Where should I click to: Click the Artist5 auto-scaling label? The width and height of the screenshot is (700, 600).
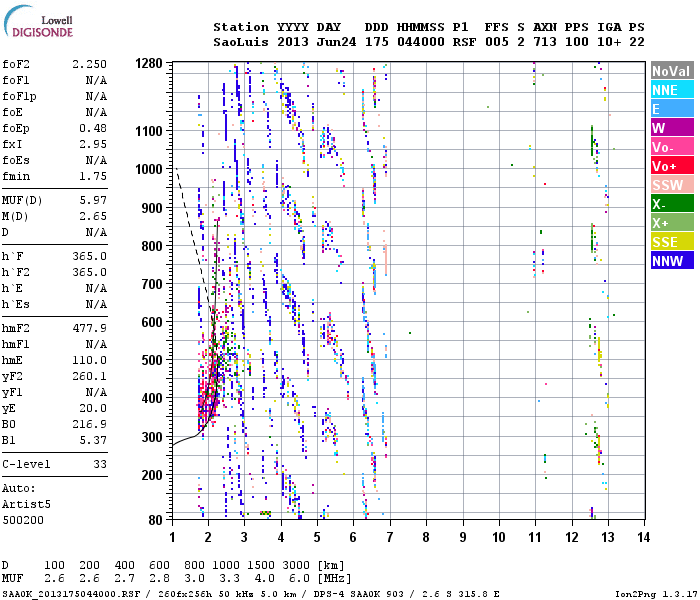pyautogui.click(x=26, y=504)
